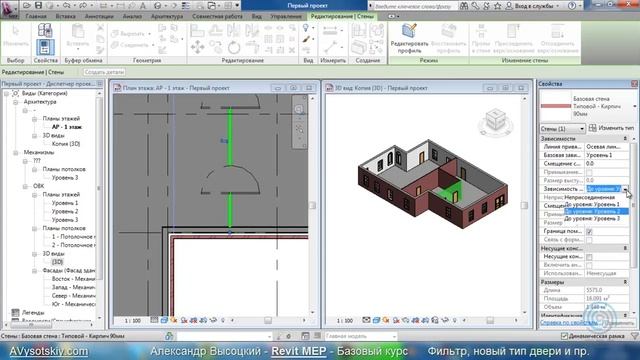Image resolution: width=640 pixels, height=360 pixels.
Task: Click the favorites star icon in title bar
Action: click(x=497, y=6)
